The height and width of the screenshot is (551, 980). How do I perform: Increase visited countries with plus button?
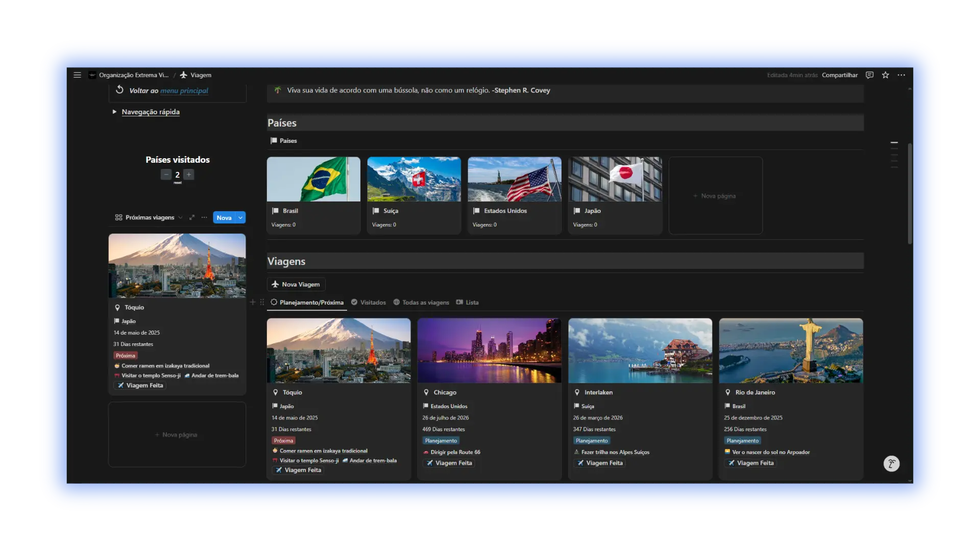[189, 174]
